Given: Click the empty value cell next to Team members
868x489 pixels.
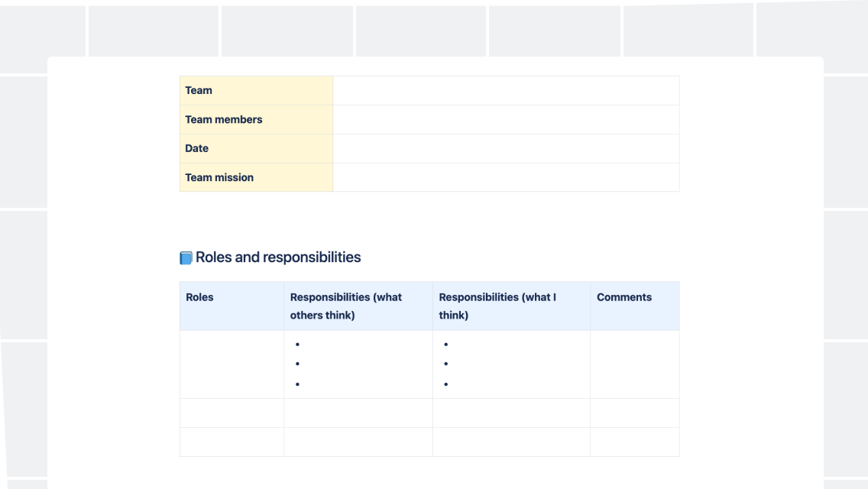Looking at the screenshot, I should click(506, 120).
